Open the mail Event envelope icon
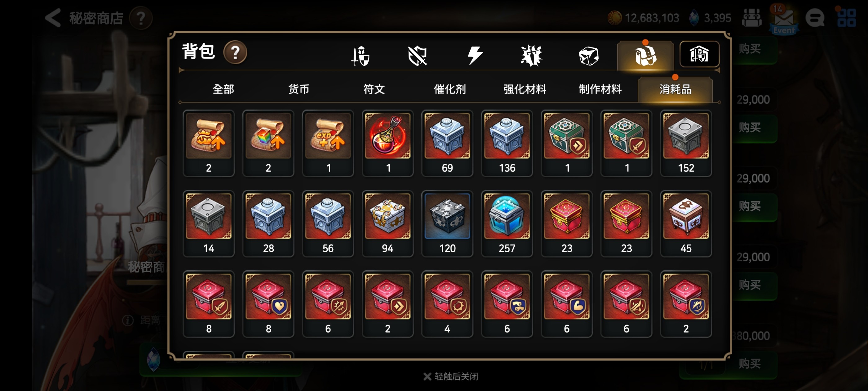 coord(784,19)
